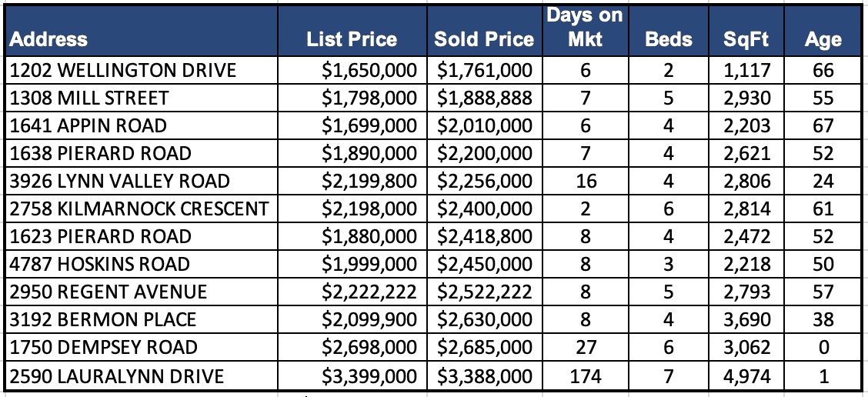The width and height of the screenshot is (868, 397).
Task: Select the $3,388,000 sold price cell
Action: (485, 375)
